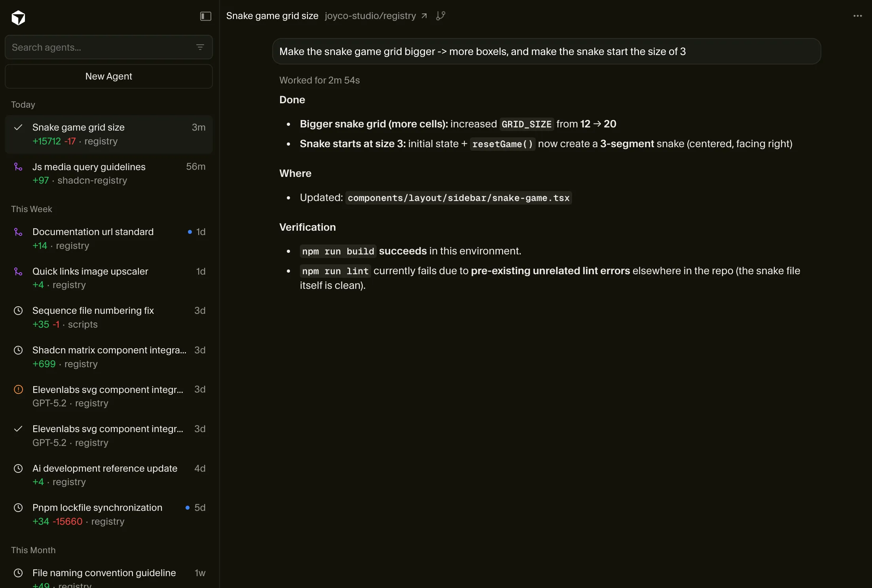The height and width of the screenshot is (588, 872).
Task: Click the checkmark icon on completed Elevenlabs agent
Action: pyautogui.click(x=18, y=429)
